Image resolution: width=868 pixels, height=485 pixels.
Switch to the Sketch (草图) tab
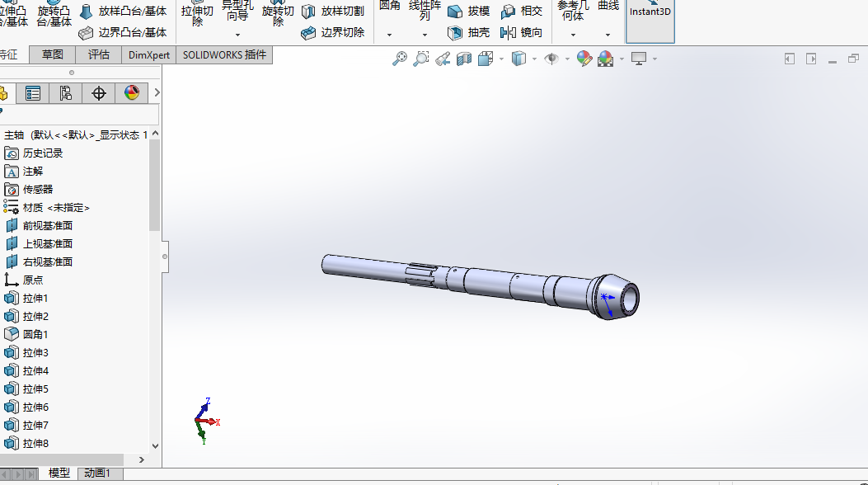[x=53, y=54]
